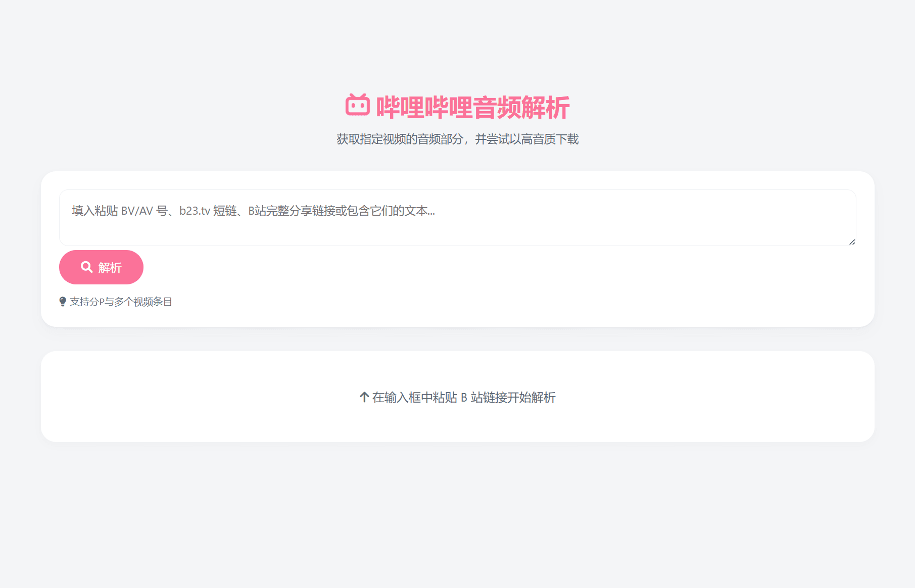Viewport: 915px width, 588px height.
Task: Click the upward arrow icon in the empty results card
Action: pos(364,397)
